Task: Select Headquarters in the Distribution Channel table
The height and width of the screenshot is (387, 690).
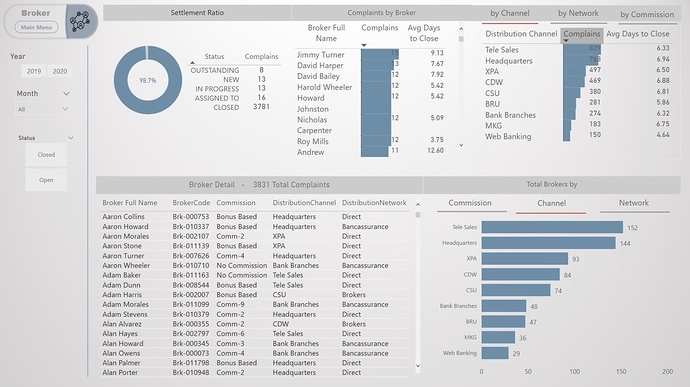Action: tap(509, 61)
